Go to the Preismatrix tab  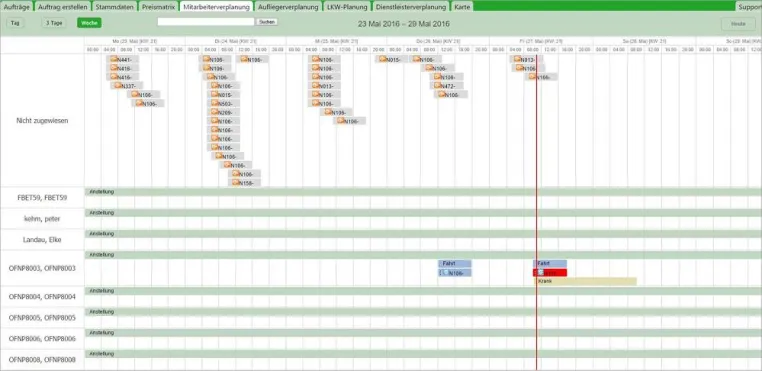pyautogui.click(x=158, y=7)
